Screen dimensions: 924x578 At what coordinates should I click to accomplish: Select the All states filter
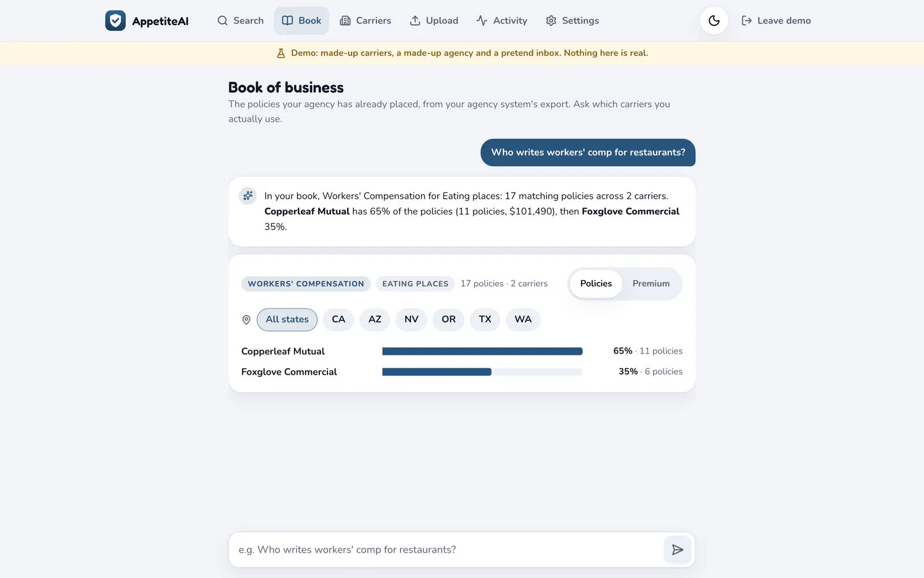click(x=287, y=320)
